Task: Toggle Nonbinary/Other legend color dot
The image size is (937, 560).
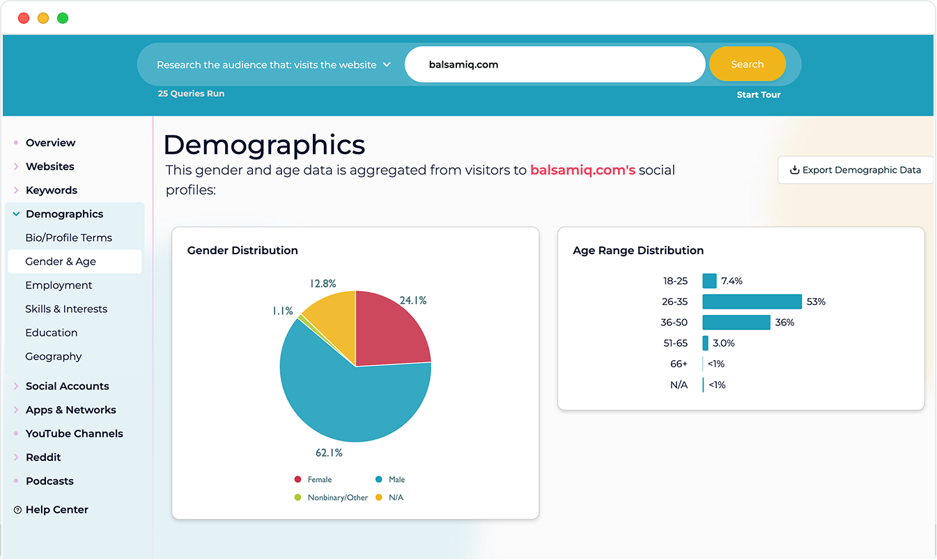Action: [297, 497]
